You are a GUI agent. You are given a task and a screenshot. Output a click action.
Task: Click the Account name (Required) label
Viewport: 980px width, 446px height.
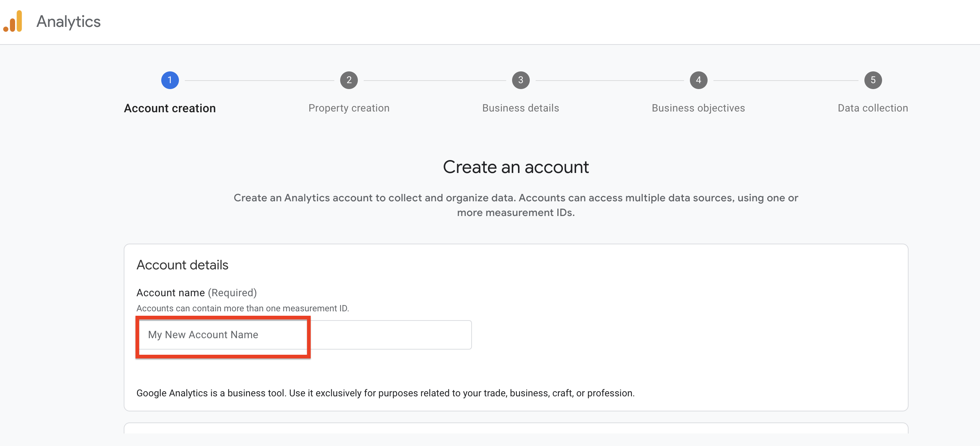point(196,293)
